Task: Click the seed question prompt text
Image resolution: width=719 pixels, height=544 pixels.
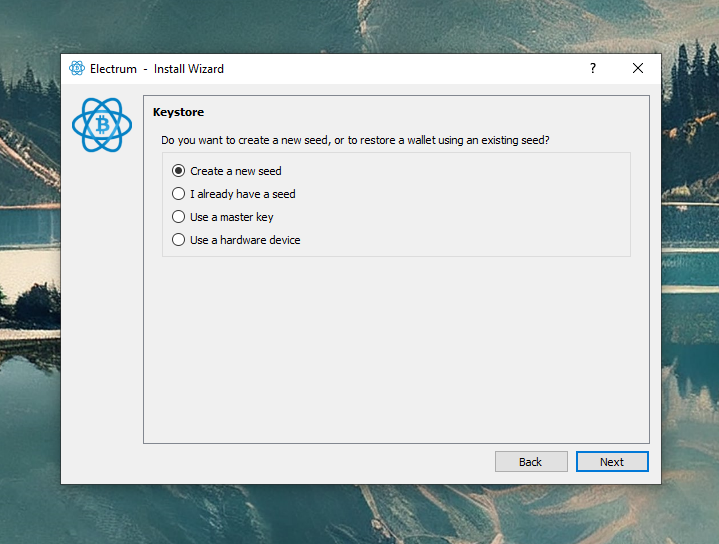Action: point(355,140)
